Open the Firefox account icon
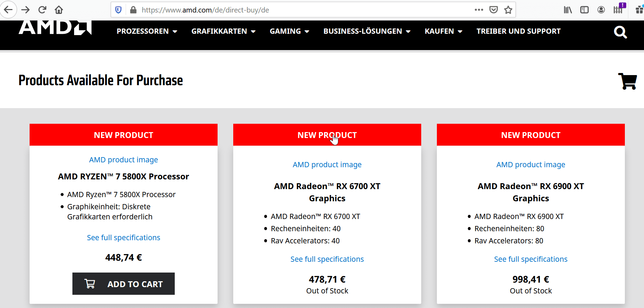Image resolution: width=644 pixels, height=308 pixels. point(601,10)
